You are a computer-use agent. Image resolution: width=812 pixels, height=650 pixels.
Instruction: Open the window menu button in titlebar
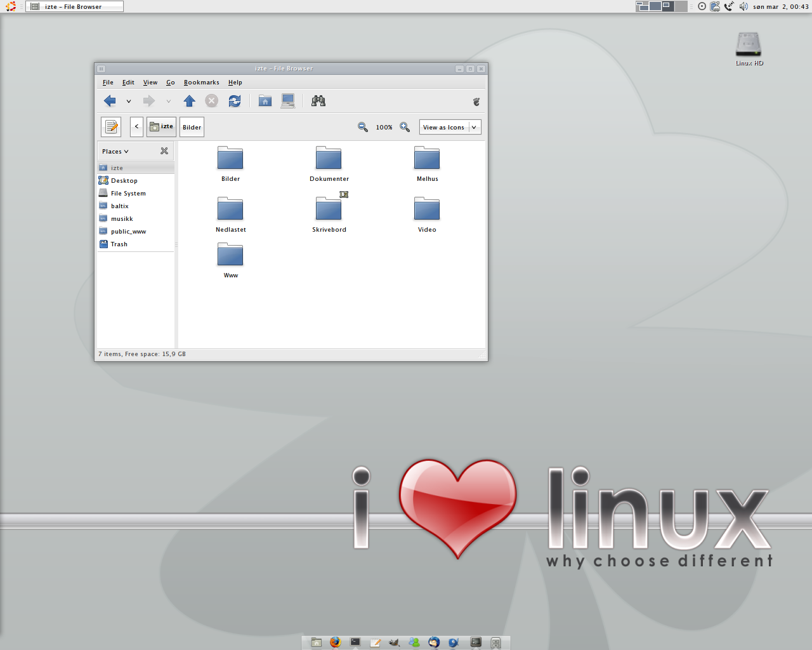[101, 69]
